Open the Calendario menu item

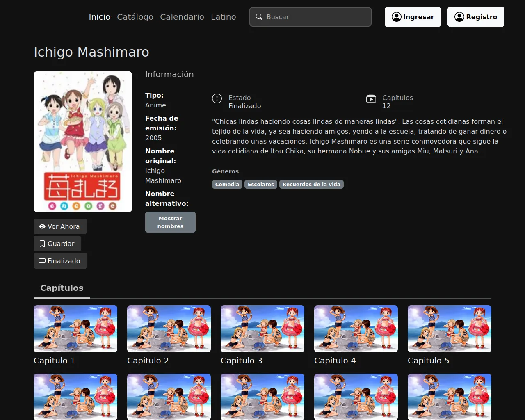point(182,17)
